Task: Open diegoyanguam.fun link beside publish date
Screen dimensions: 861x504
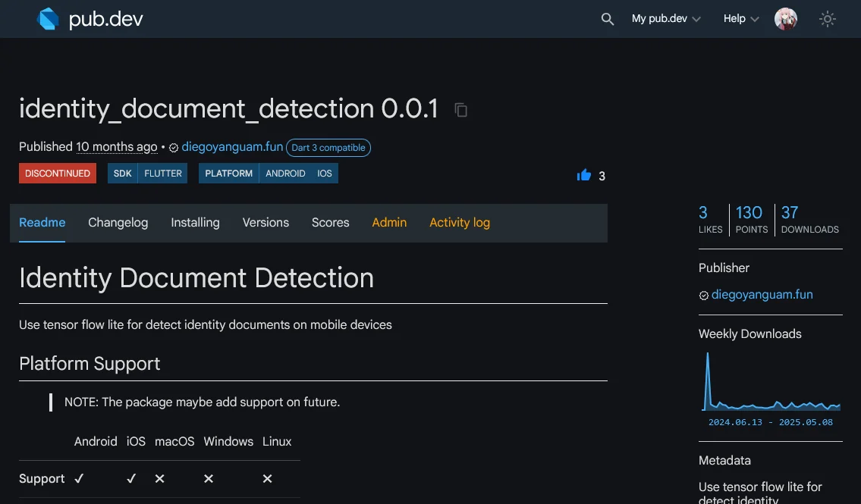Action: [232, 147]
